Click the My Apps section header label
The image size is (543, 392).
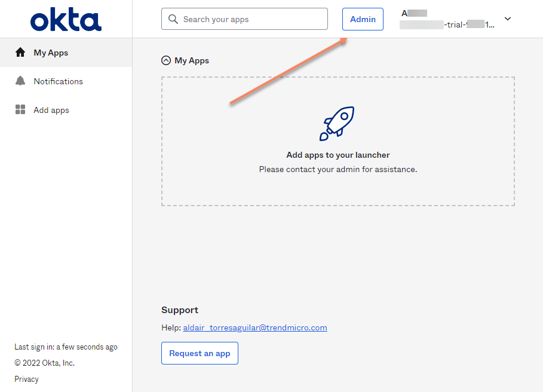(192, 60)
